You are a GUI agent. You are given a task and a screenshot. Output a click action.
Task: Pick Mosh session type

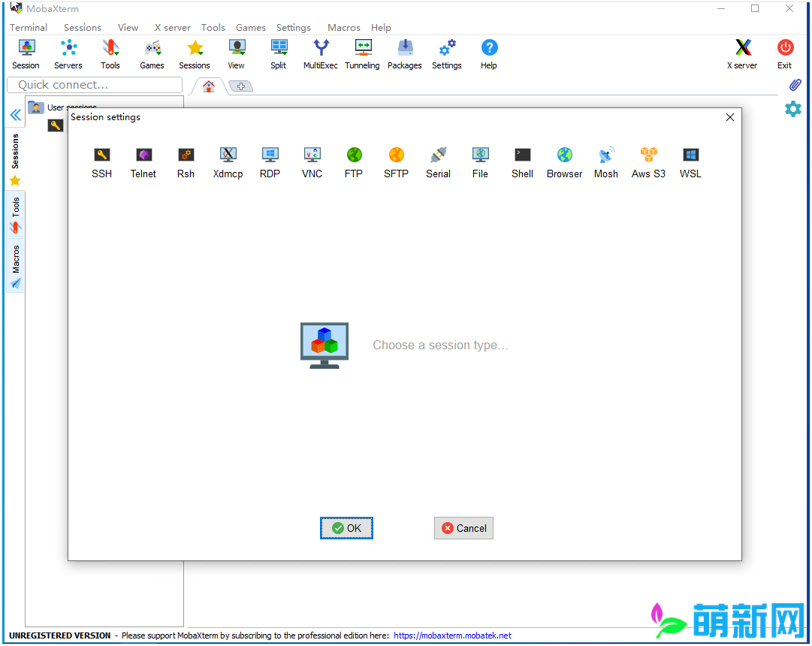[x=606, y=163]
